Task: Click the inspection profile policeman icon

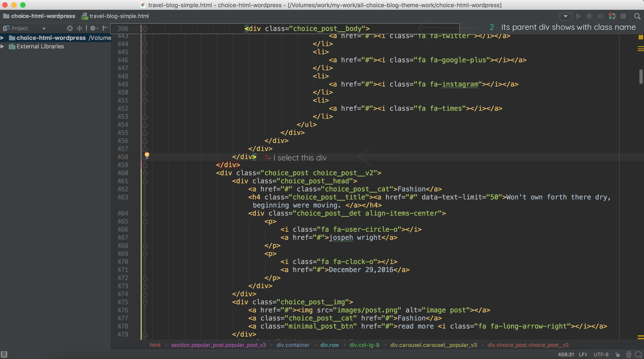Action: tap(629, 355)
